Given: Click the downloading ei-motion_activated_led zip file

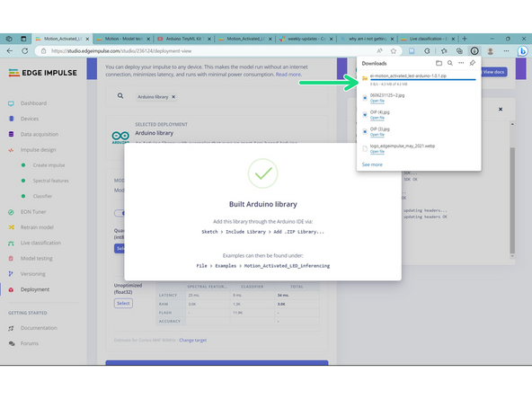Looking at the screenshot, I should click(408, 75).
